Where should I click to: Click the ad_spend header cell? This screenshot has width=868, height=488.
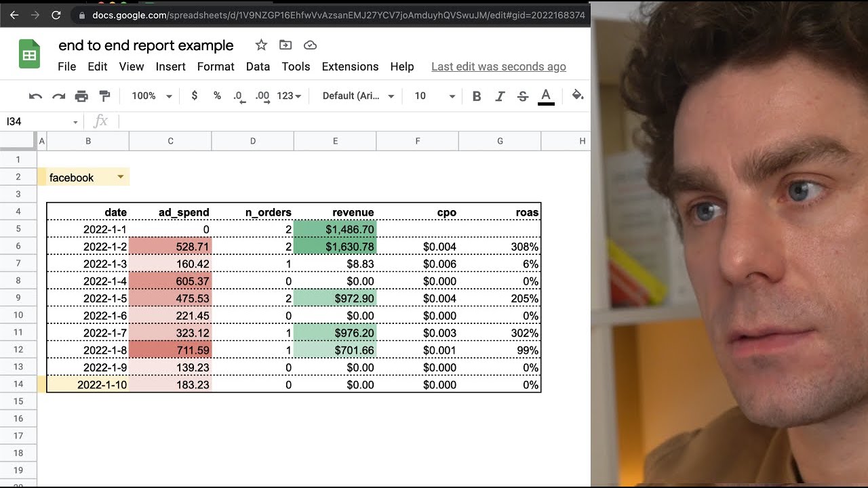coord(170,212)
